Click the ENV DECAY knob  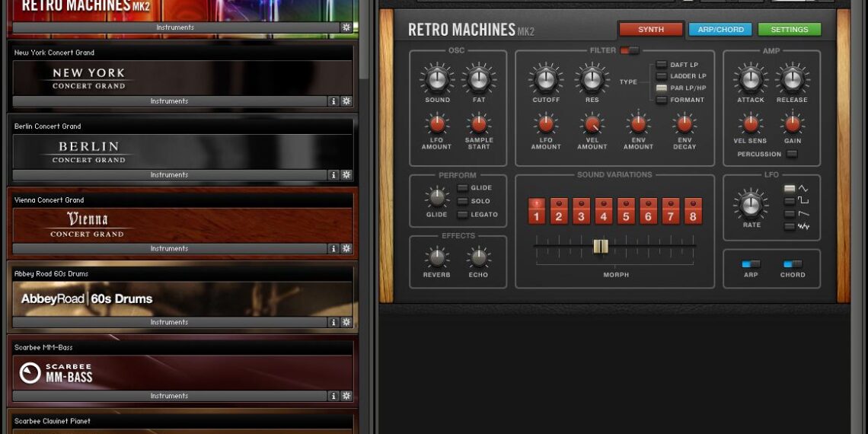[x=685, y=124]
